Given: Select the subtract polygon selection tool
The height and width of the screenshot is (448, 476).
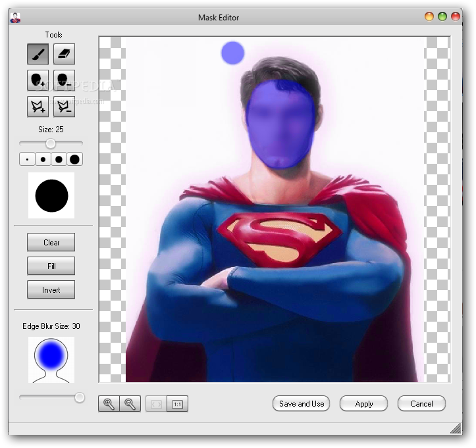Looking at the screenshot, I should click(64, 107).
